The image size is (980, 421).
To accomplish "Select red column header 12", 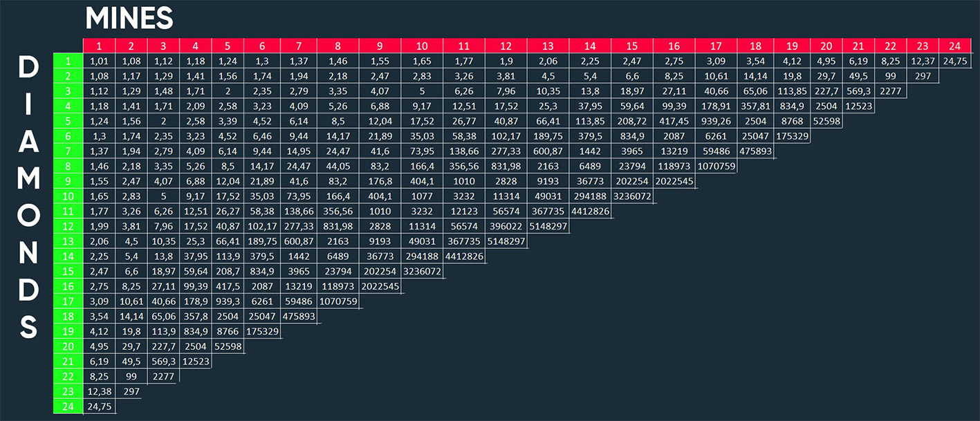I will [506, 46].
